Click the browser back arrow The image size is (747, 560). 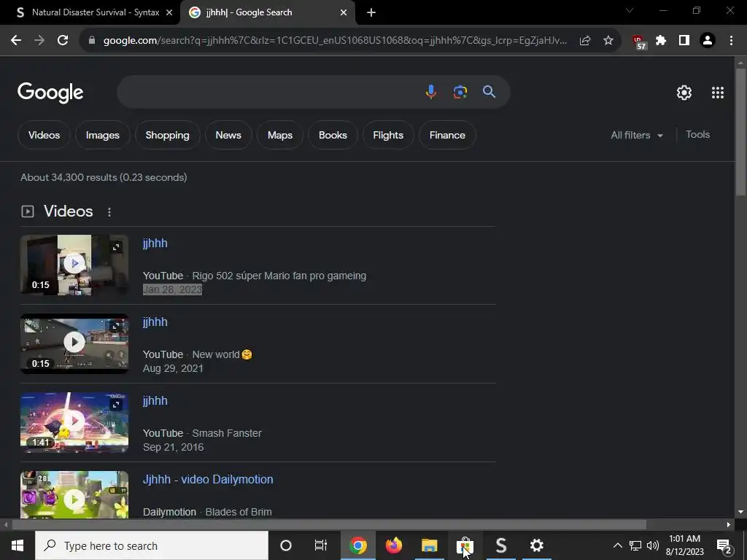click(16, 41)
